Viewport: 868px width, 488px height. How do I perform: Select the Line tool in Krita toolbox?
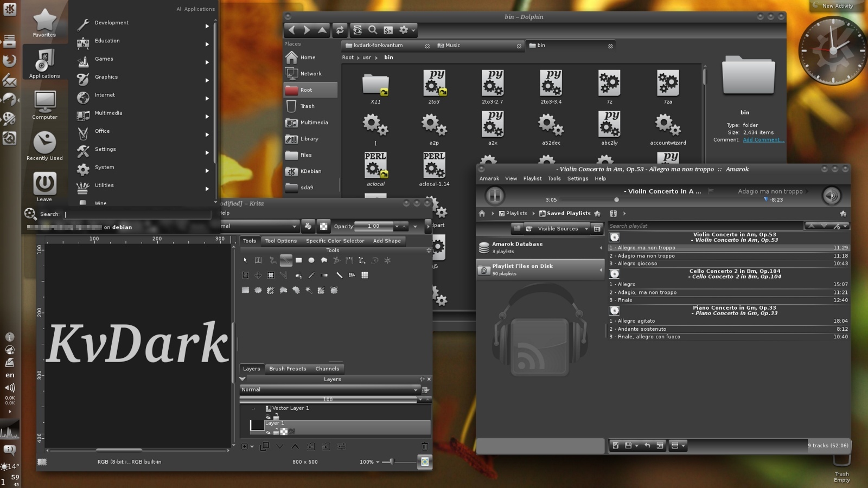286,260
